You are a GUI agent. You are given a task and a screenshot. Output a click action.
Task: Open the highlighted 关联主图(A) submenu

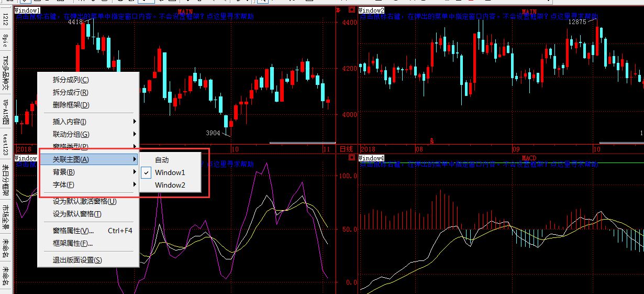[x=88, y=159]
